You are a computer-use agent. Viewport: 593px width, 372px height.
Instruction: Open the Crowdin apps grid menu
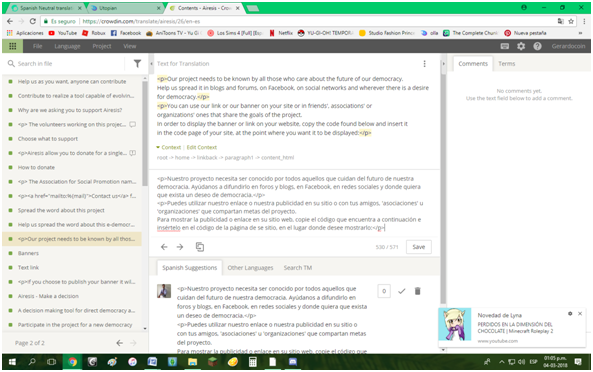click(12, 46)
